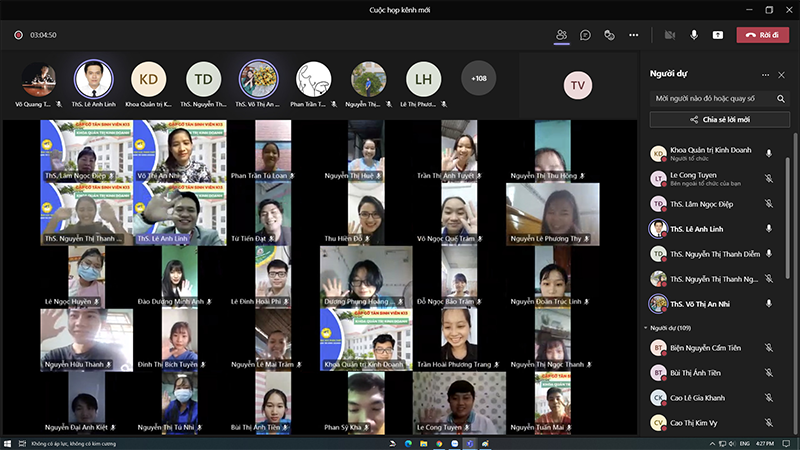Toggle the camera on or off
Image resolution: width=800 pixels, height=450 pixels.
coord(669,34)
